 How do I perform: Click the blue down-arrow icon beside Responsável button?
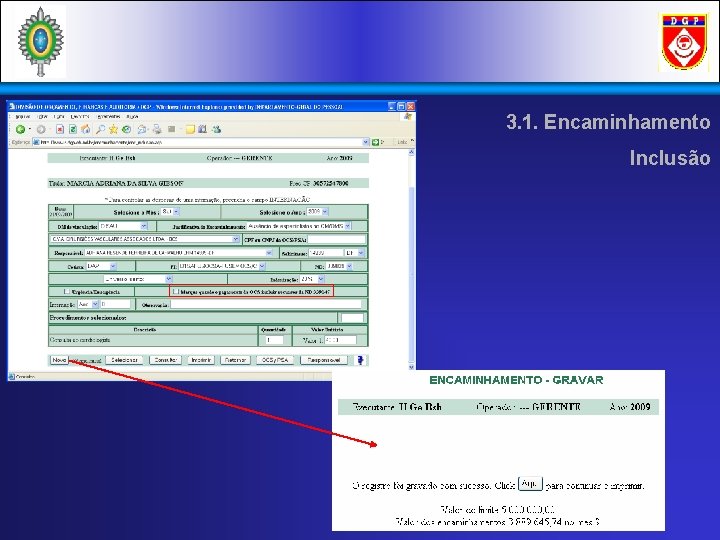360,360
